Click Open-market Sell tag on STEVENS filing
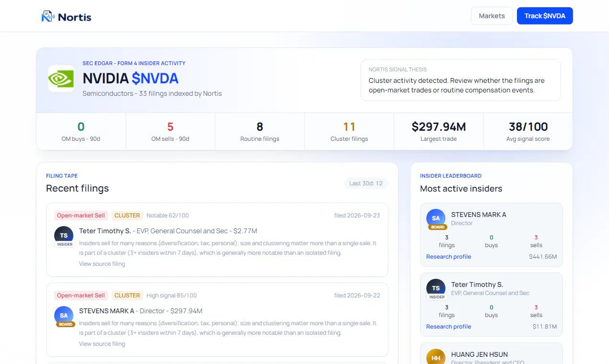 pos(81,296)
